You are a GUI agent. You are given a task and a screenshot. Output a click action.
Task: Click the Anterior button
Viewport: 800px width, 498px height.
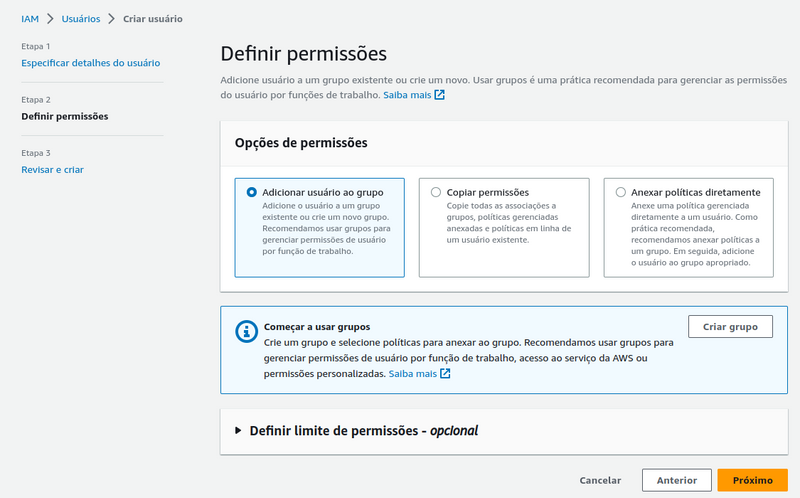(676, 480)
